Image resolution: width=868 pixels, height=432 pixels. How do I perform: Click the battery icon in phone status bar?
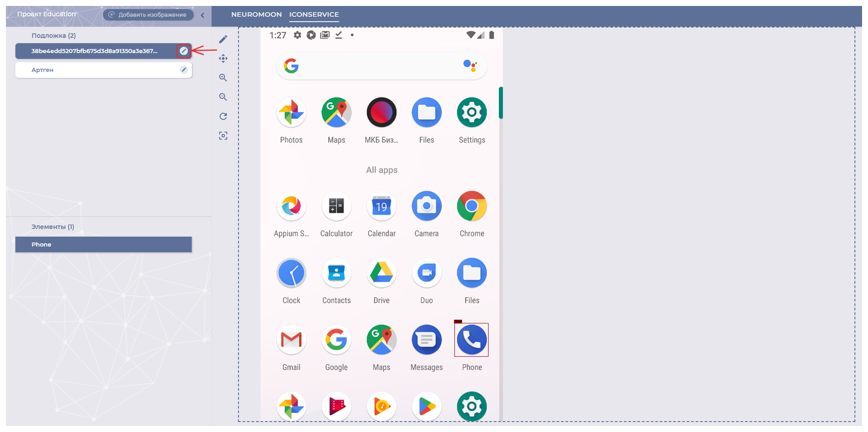click(492, 35)
